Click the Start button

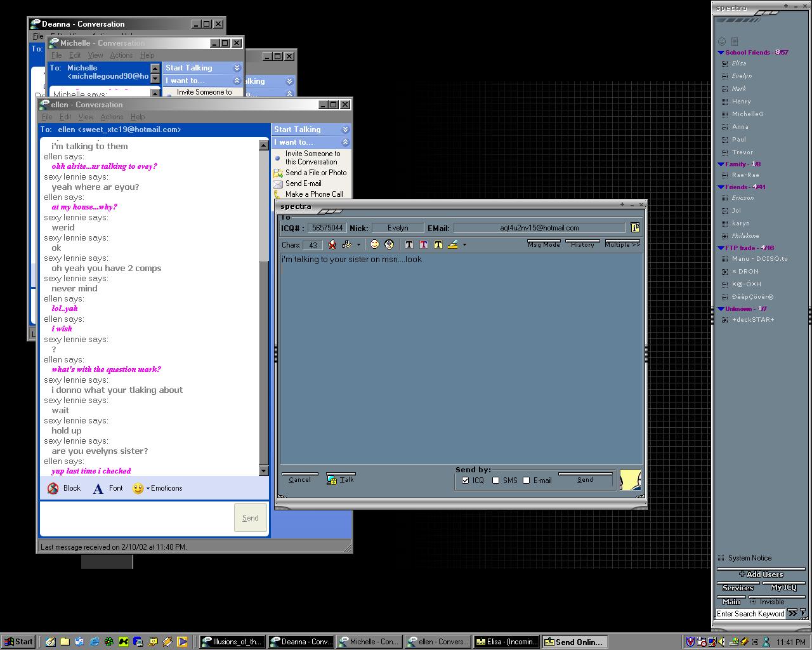point(18,642)
